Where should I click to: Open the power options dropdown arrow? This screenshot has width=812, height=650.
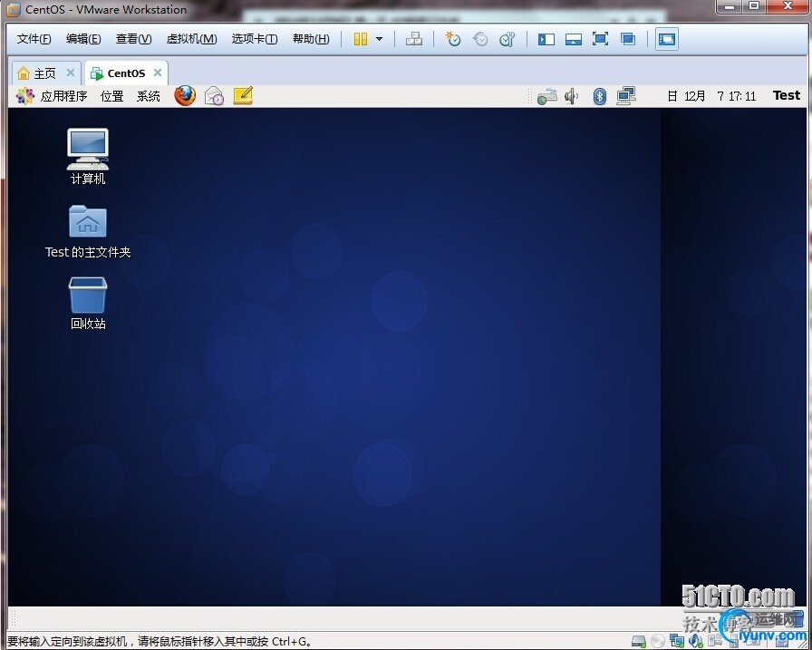(x=379, y=39)
